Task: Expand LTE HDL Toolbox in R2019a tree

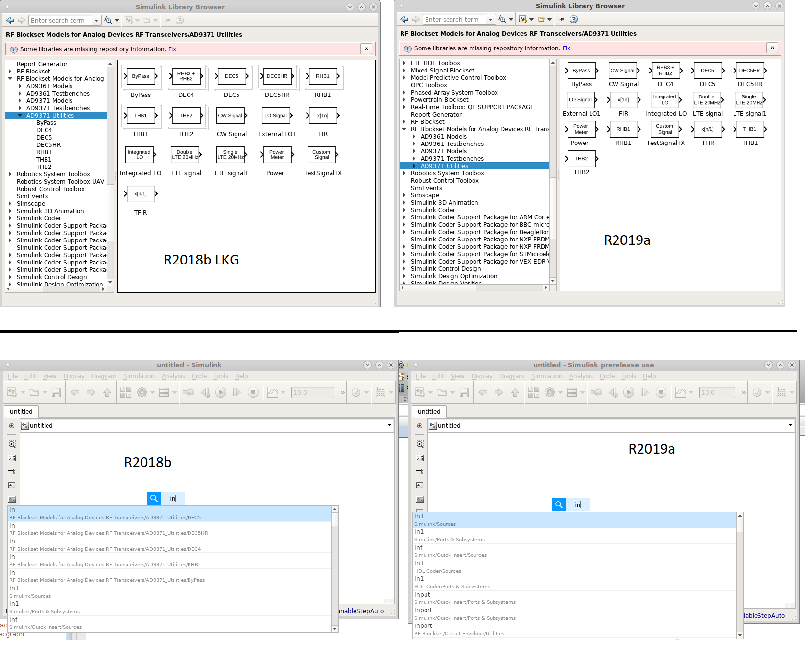Action: tap(404, 63)
